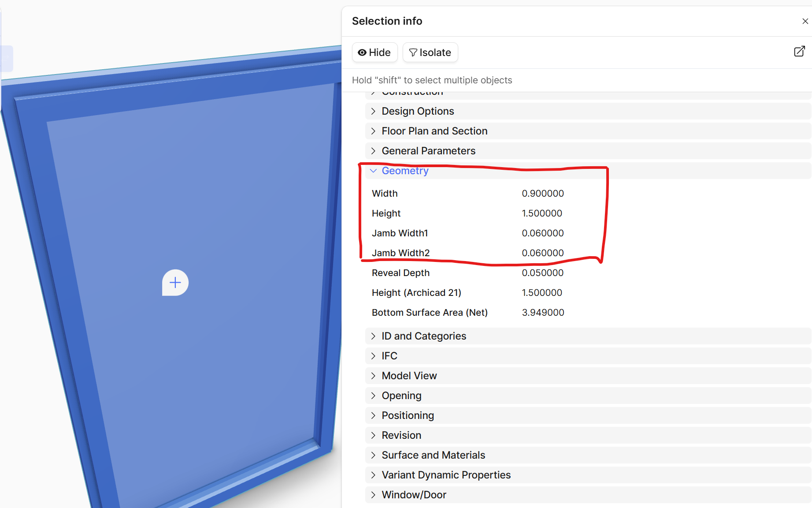
Task: Close the Selection info panel
Action: pos(805,21)
